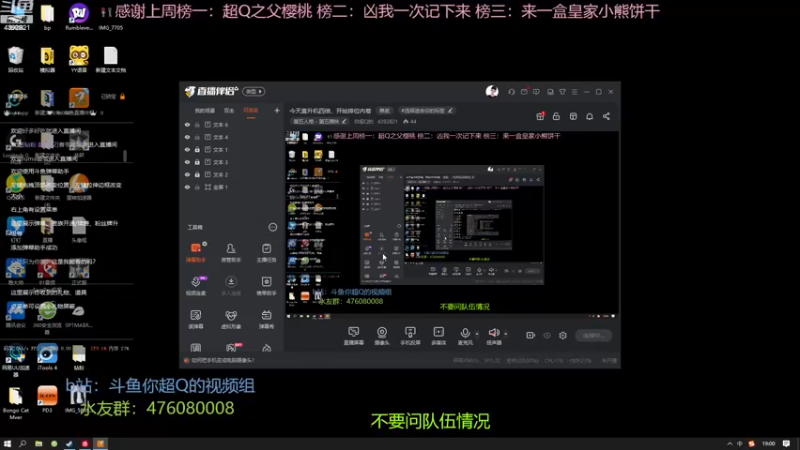
Task: Click the microphone icon in bottom toolbar
Action: [465, 333]
